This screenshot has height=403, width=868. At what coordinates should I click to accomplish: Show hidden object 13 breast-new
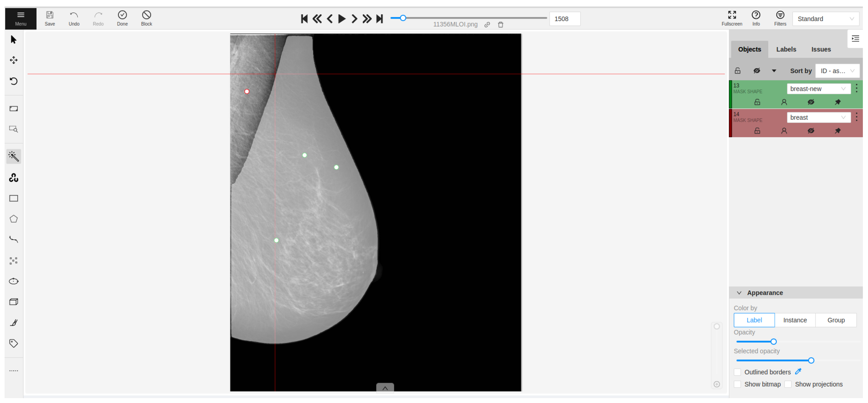coord(811,102)
